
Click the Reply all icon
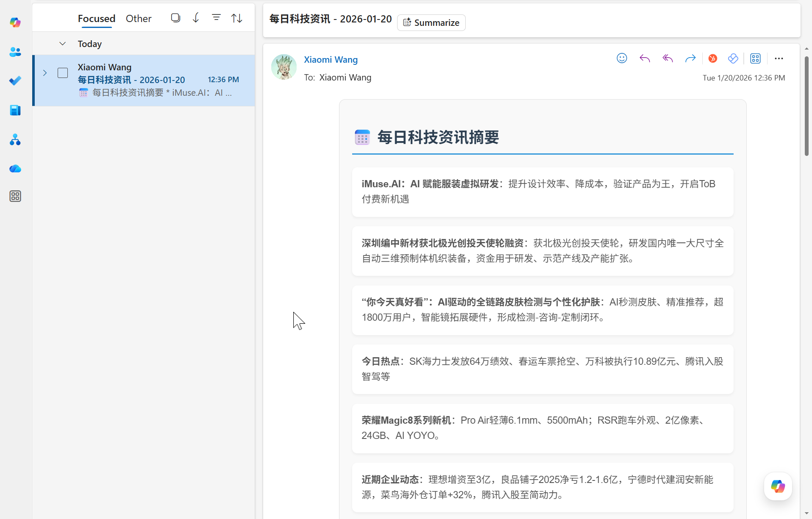pyautogui.click(x=667, y=58)
